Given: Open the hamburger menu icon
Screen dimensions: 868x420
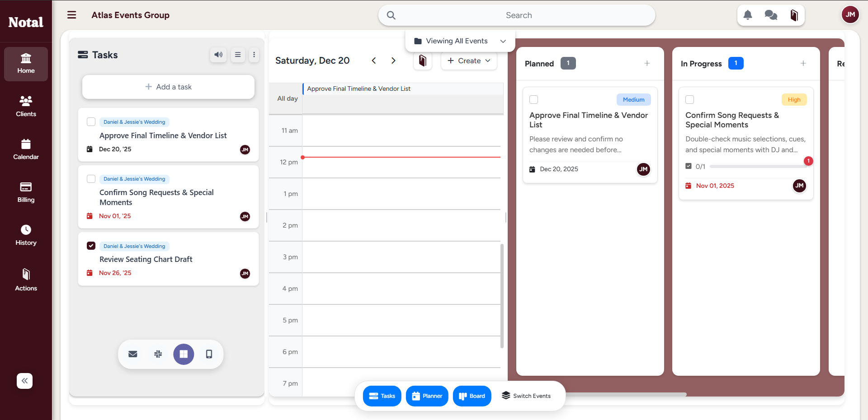Looking at the screenshot, I should (x=72, y=15).
